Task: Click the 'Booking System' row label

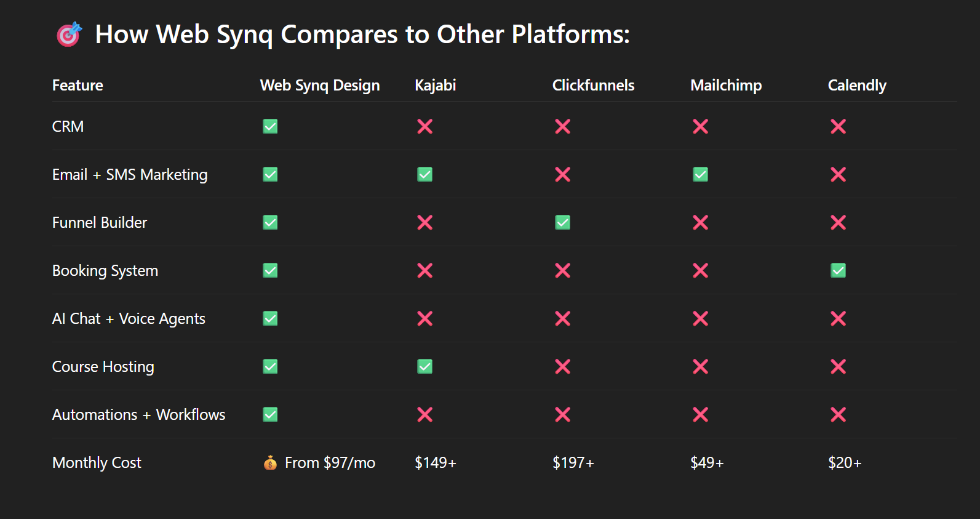Action: (x=105, y=271)
